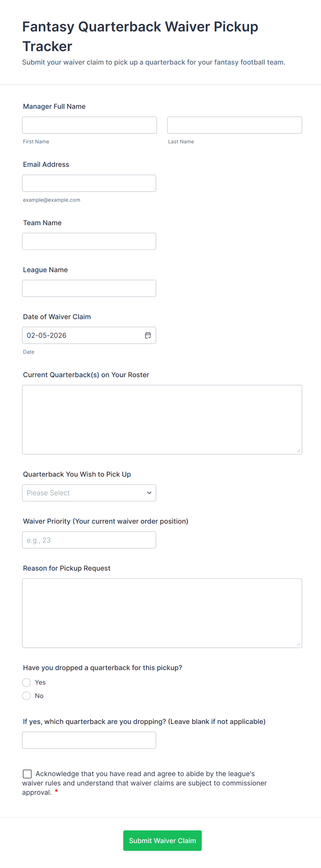Grab the resize handle of the Current Quarterbacks textarea

click(x=299, y=451)
